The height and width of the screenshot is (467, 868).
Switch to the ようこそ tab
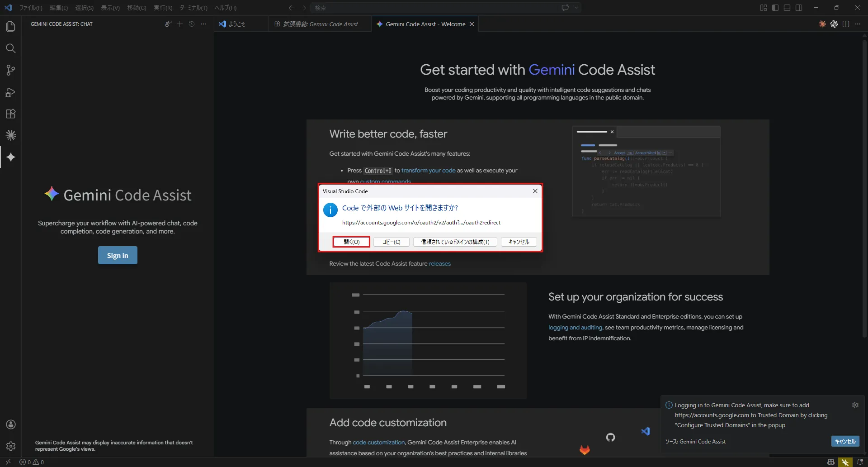241,24
